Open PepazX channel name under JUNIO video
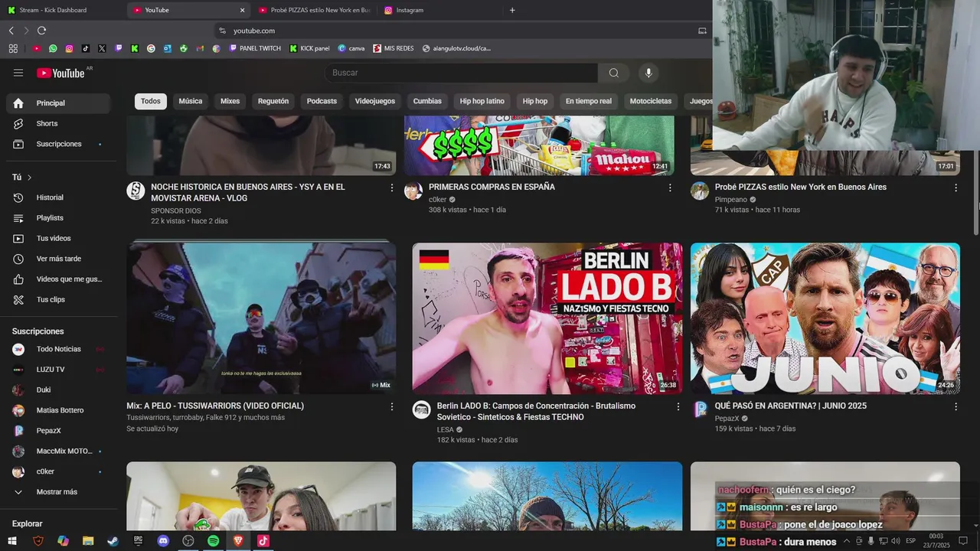This screenshot has height=551, width=980. tap(727, 418)
